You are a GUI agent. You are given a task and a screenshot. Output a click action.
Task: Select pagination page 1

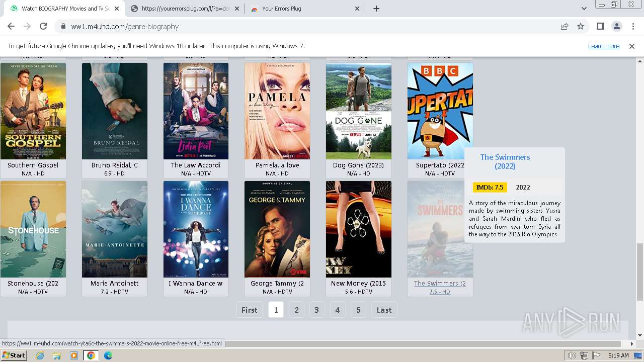[276, 310]
